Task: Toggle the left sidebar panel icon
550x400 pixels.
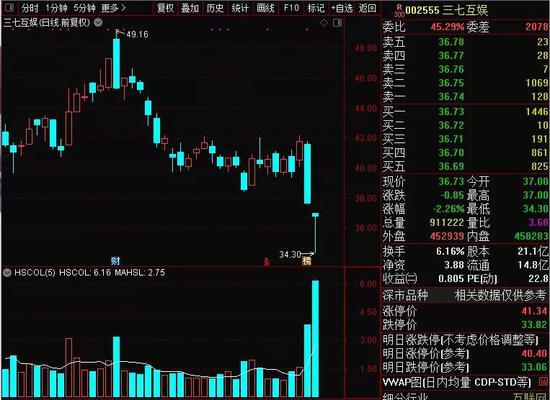Action: pos(9,7)
